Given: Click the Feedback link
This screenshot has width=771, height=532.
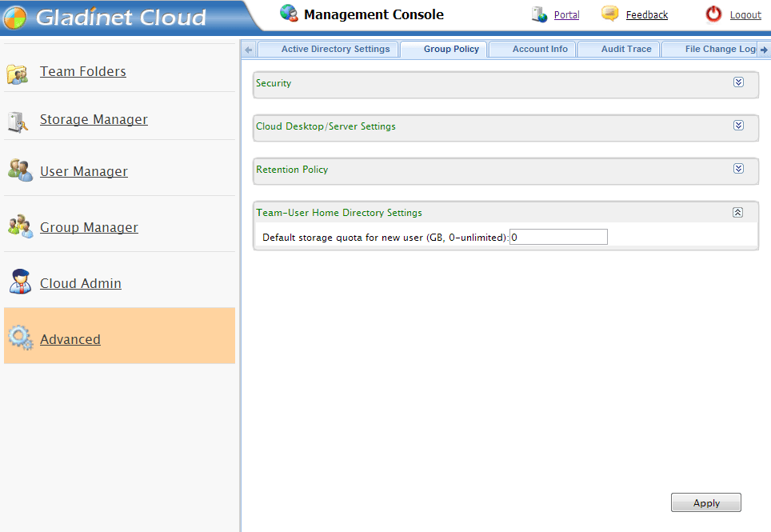Looking at the screenshot, I should pyautogui.click(x=646, y=15).
